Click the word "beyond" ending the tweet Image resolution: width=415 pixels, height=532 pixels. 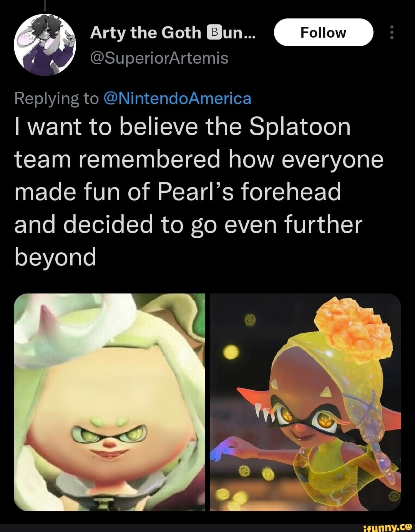55,257
